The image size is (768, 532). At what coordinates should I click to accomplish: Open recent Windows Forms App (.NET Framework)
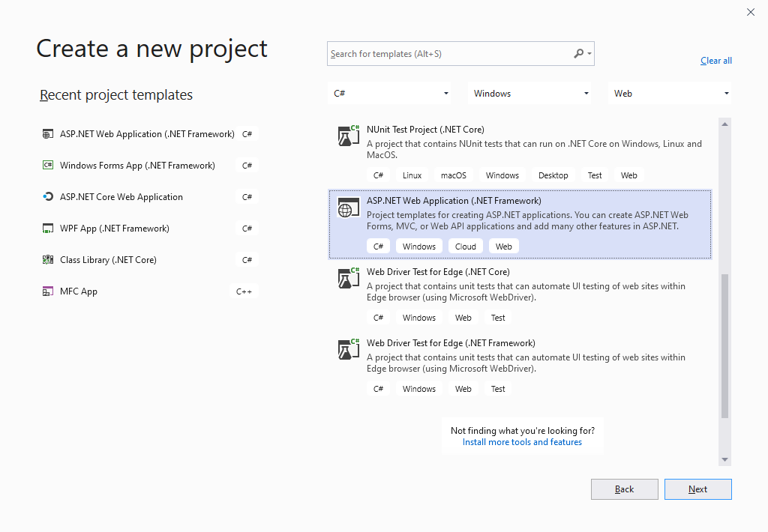coord(149,166)
